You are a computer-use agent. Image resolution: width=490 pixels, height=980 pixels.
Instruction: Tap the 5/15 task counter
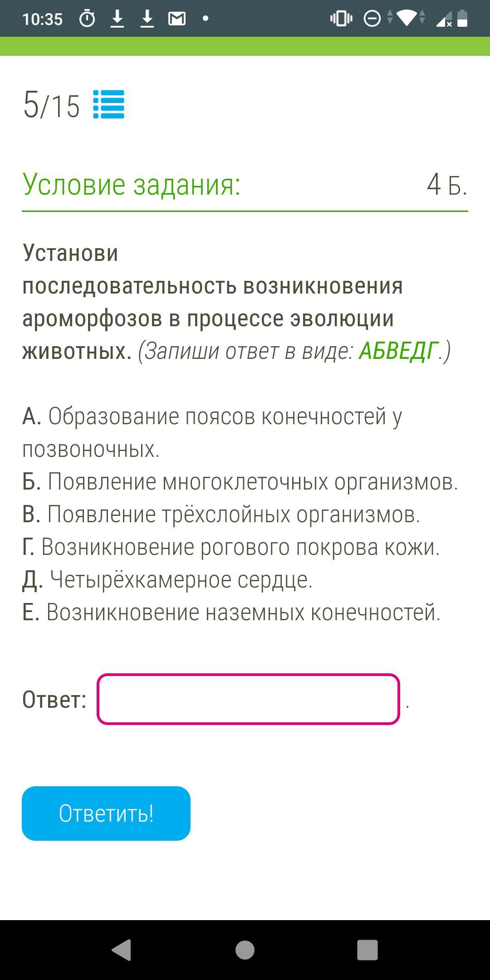pyautogui.click(x=51, y=105)
